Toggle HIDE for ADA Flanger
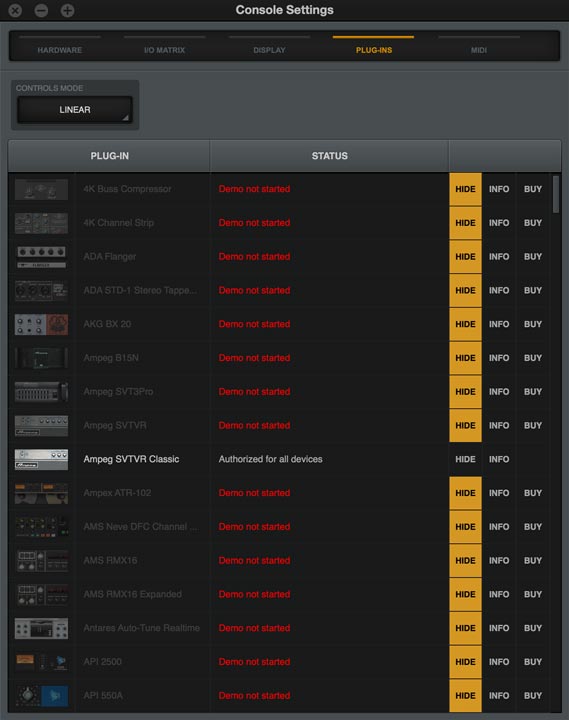The image size is (569, 720). 465,257
